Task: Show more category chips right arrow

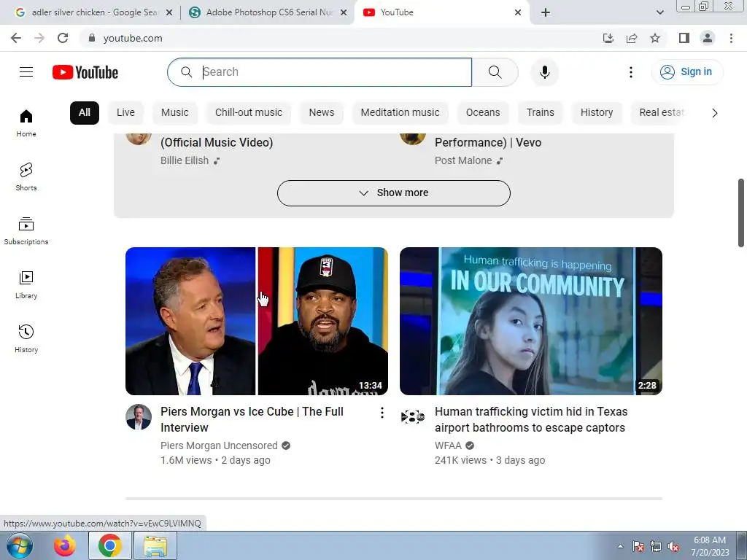Action: pos(714,113)
